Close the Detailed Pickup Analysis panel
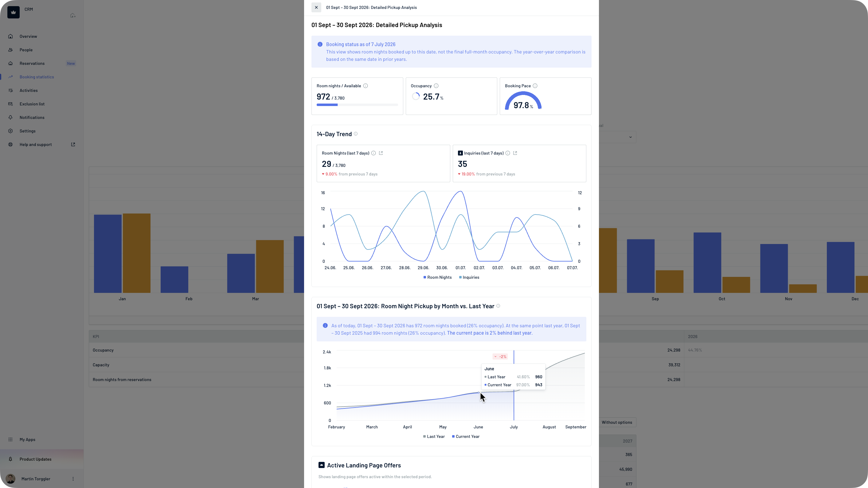This screenshot has width=868, height=488. click(316, 7)
